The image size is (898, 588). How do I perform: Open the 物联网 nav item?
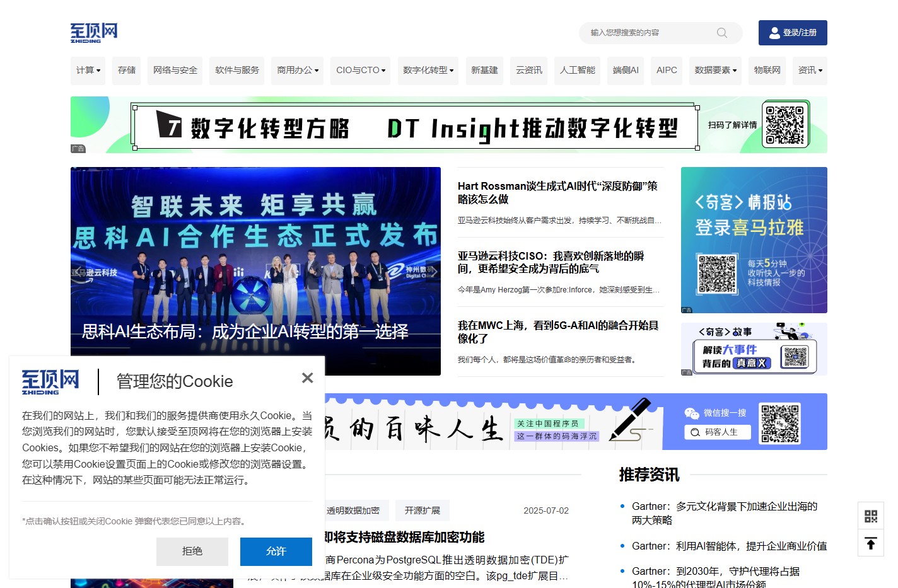point(767,71)
